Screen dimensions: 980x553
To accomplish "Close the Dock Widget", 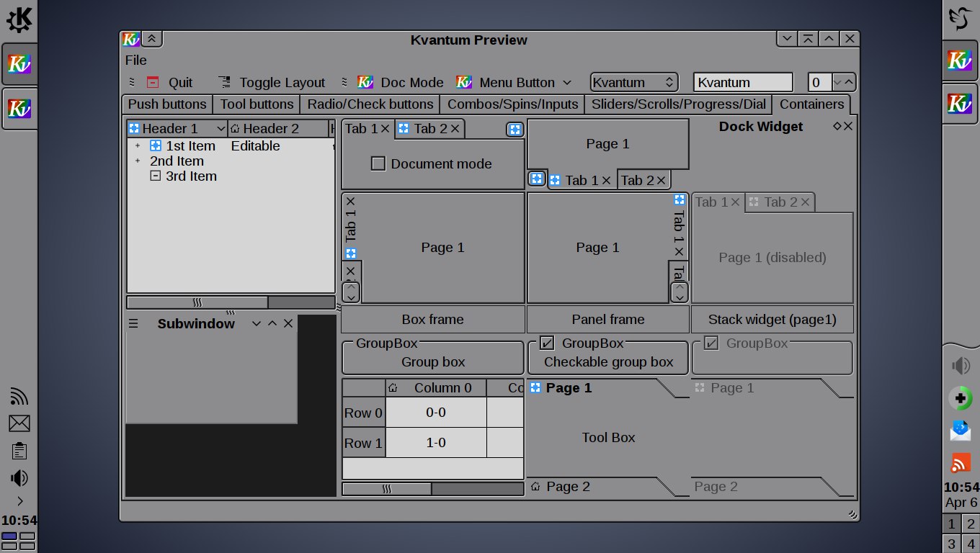I will point(848,126).
